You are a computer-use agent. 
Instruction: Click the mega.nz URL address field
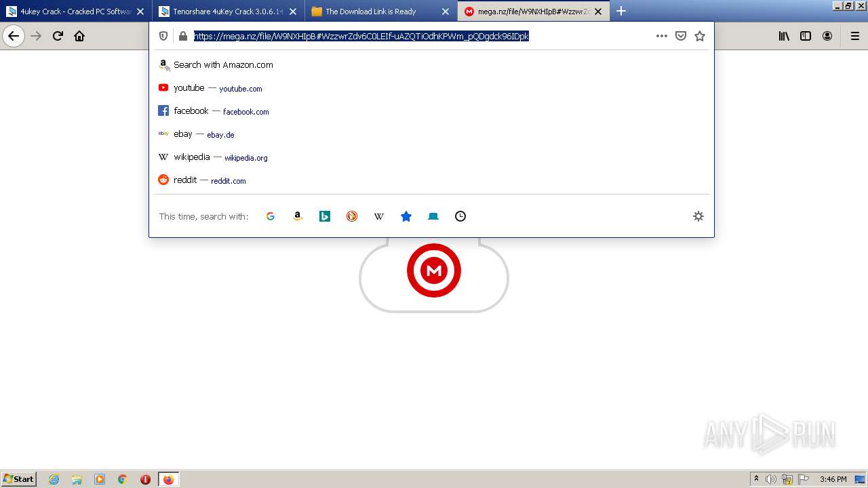click(x=420, y=36)
